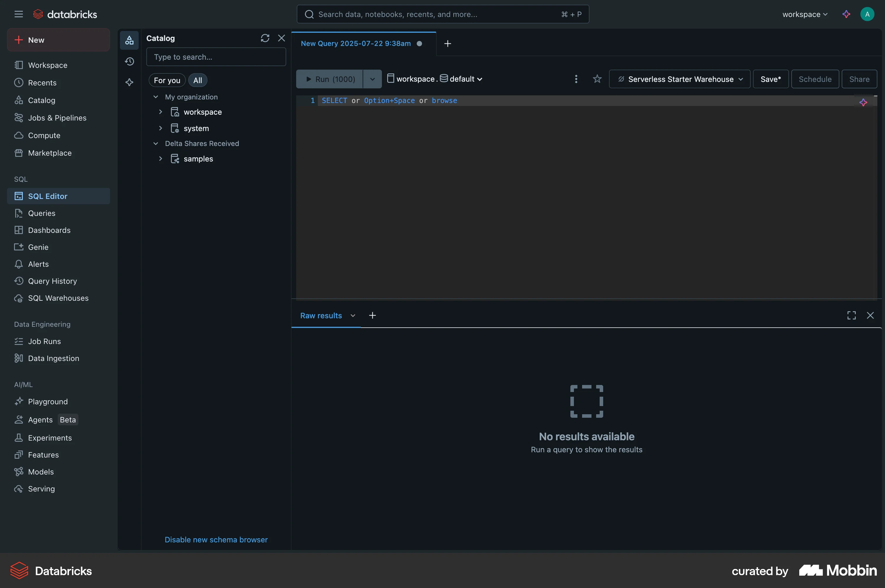Viewport: 885px width, 588px height.
Task: Open Recents in the sidebar
Action: [x=59, y=82]
